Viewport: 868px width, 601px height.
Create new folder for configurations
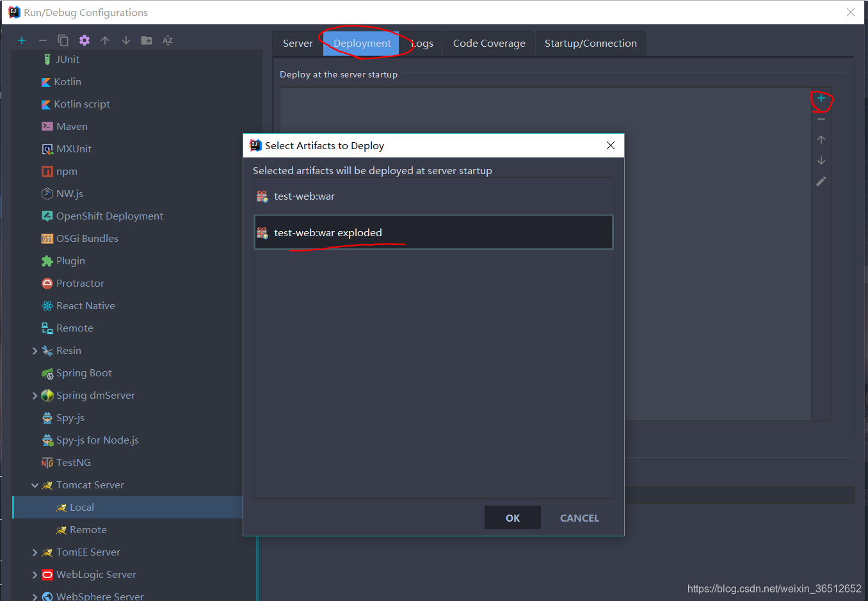tap(147, 40)
